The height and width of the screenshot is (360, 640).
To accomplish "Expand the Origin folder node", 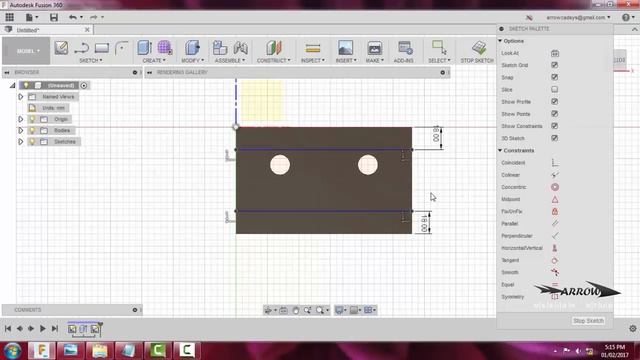I will coord(20,119).
